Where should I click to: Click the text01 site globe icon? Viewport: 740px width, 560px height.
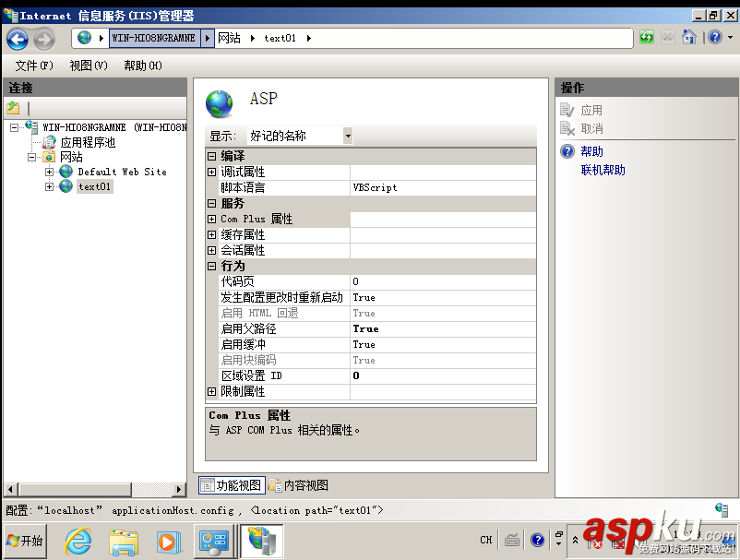tap(66, 186)
